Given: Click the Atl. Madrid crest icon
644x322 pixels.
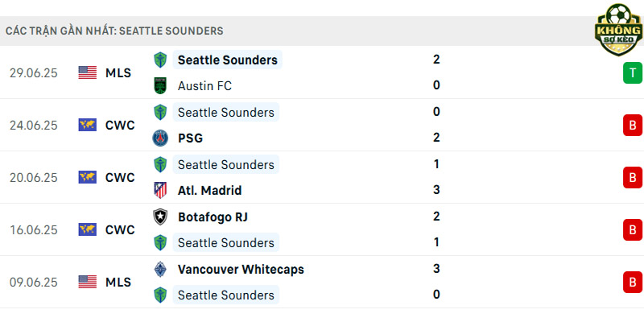Looking at the screenshot, I should [x=160, y=190].
